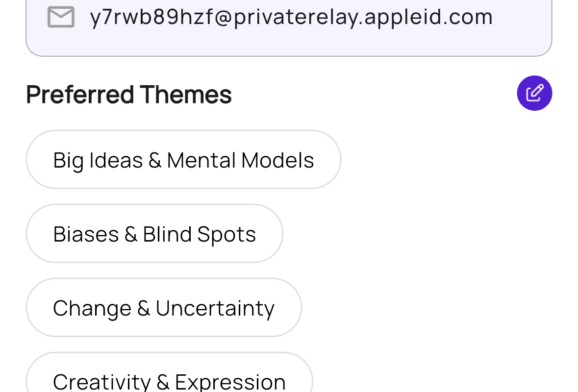The height and width of the screenshot is (392, 578).
Task: Open theme editing with the pencil button
Action: coord(534,93)
